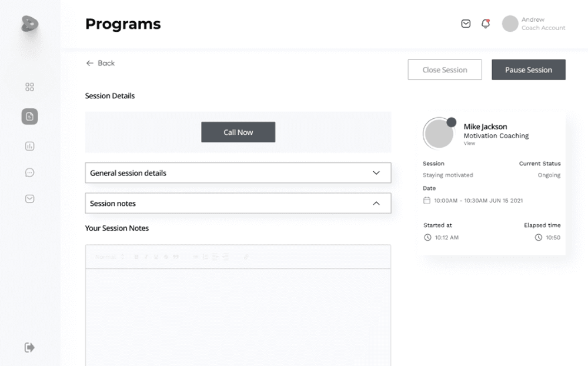Insert a link via editor toolbar icon

(x=246, y=257)
